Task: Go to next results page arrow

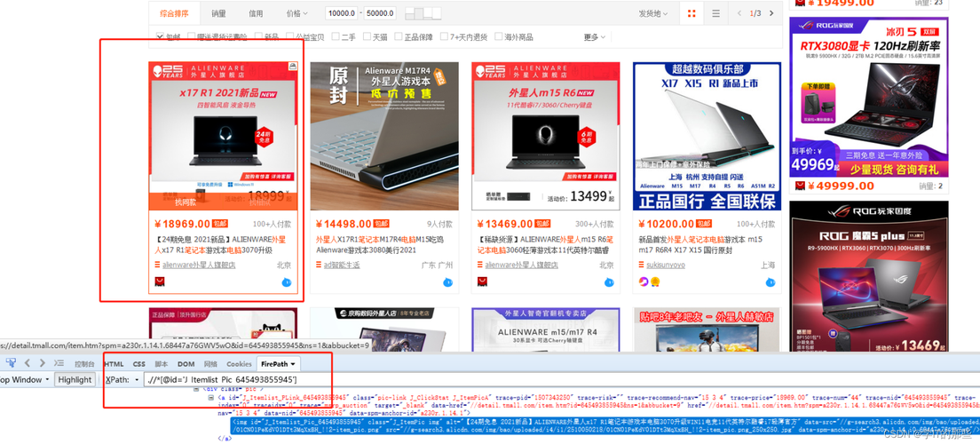Action: coord(771,13)
